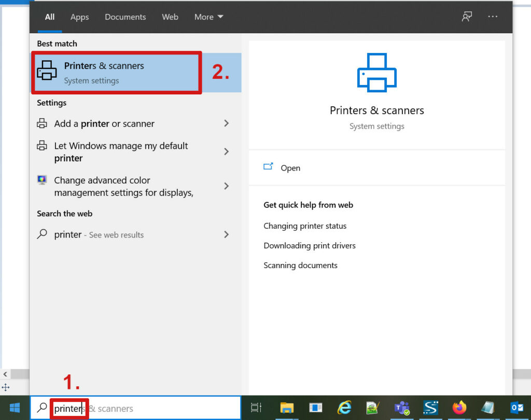This screenshot has height=420, width=531.
Task: Open Task View from taskbar
Action: click(256, 408)
